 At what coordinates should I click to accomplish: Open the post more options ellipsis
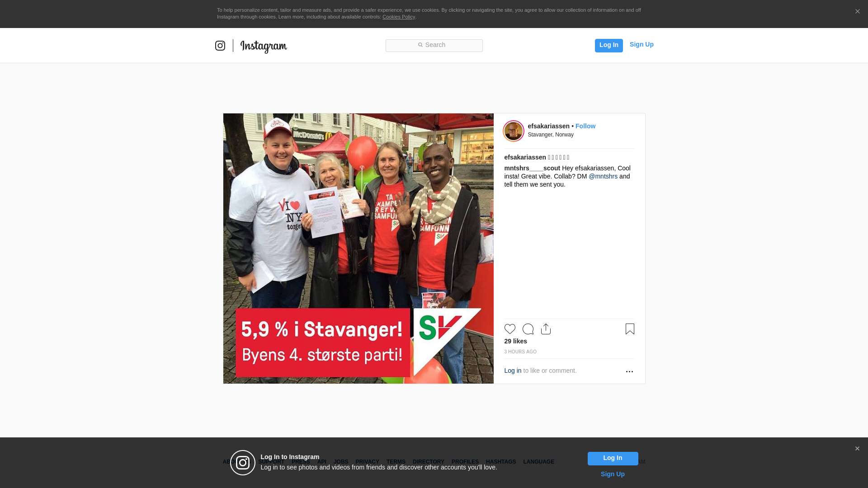coord(629,371)
